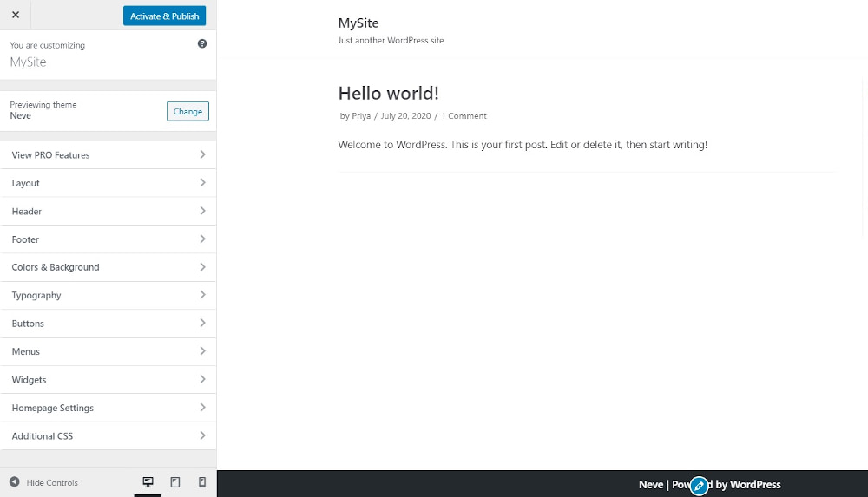
Task: Open the Hello world! post title link
Action: coord(388,93)
